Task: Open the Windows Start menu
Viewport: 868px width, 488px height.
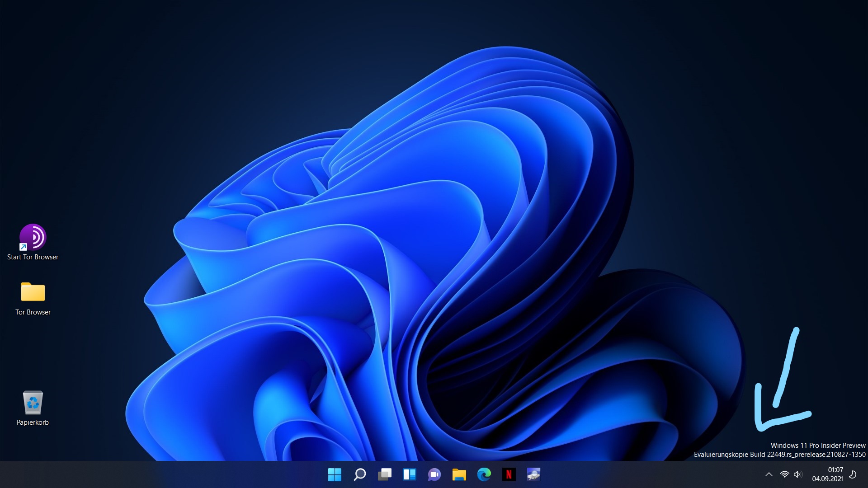Action: click(x=335, y=474)
